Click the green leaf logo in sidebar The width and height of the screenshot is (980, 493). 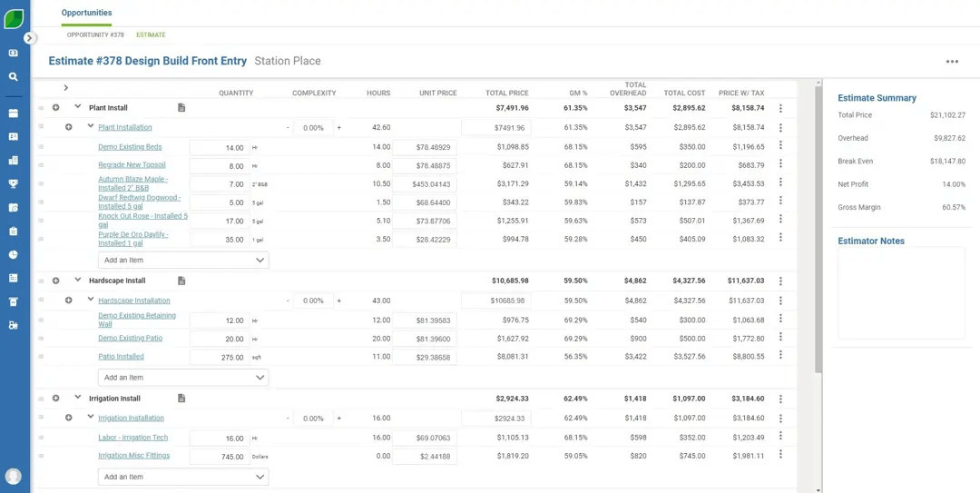[x=14, y=19]
